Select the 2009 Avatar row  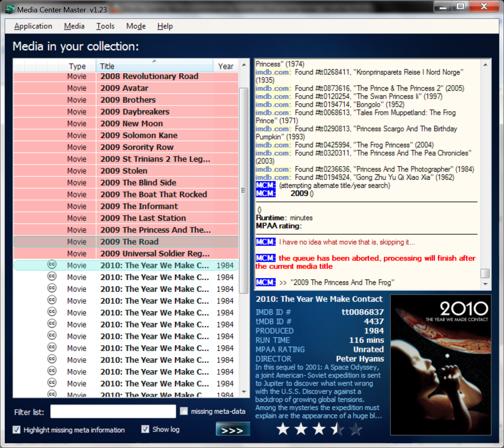coord(126,88)
